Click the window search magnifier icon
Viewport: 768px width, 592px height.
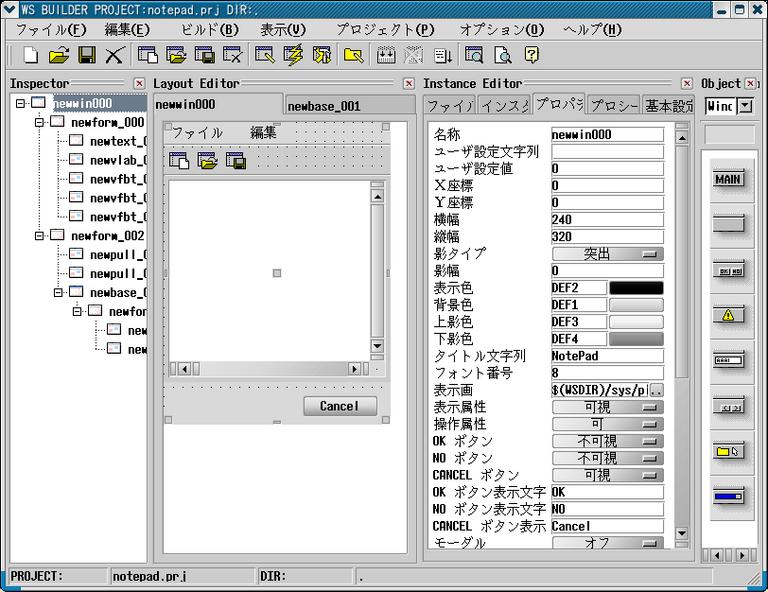click(x=474, y=55)
